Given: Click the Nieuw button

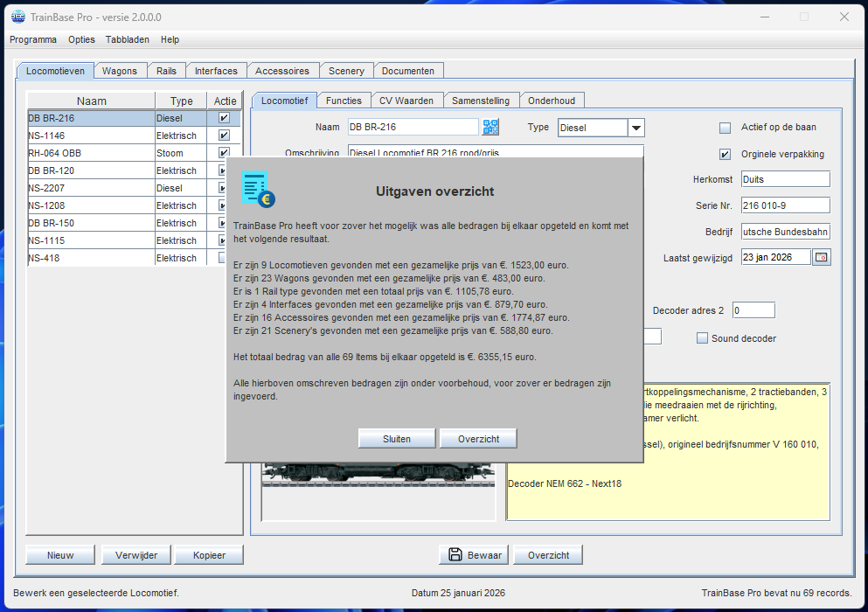Looking at the screenshot, I should (60, 555).
